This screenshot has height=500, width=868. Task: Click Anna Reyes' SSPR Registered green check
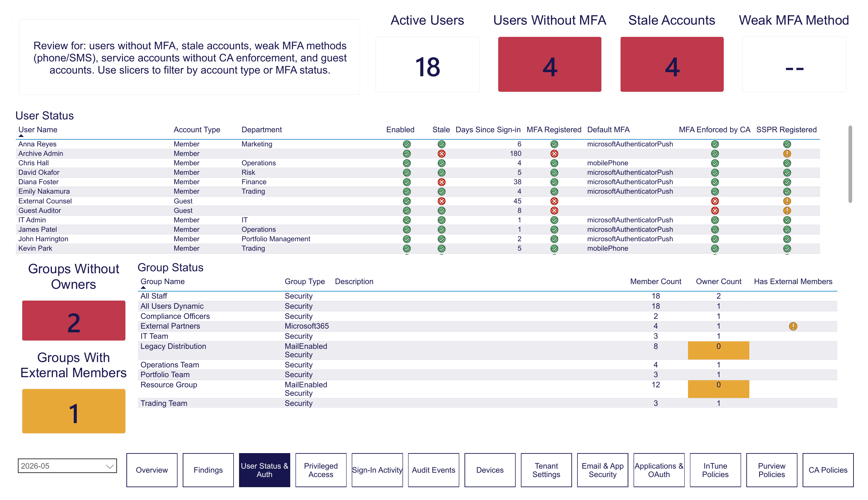click(786, 144)
